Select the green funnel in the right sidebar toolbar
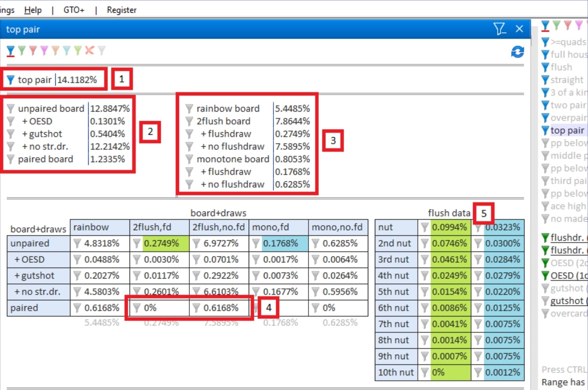Viewport: 588px width, 390px height. (x=556, y=25)
